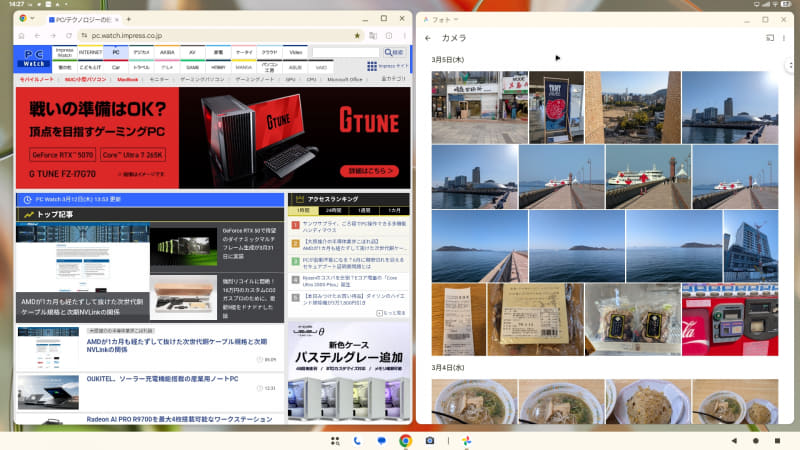Open the Coca-Cola vending machine photo
Viewport: 800px width, 450px height.
(x=730, y=320)
